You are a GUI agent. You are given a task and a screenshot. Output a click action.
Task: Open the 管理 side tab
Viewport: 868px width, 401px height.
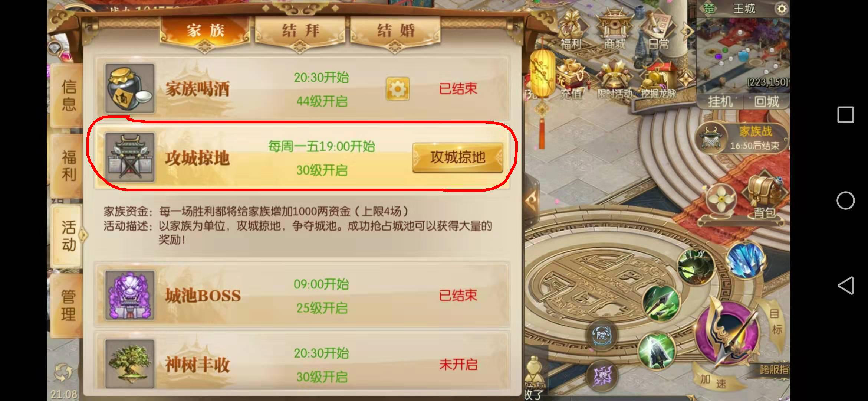[x=69, y=306]
